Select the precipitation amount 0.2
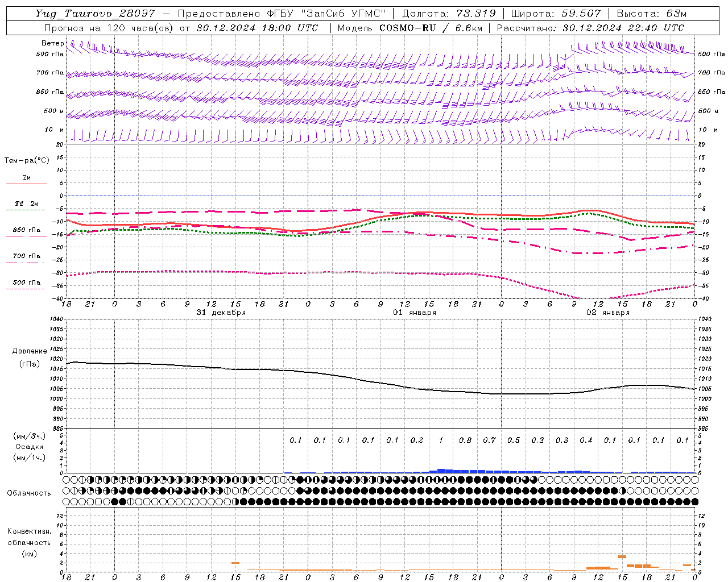The height and width of the screenshot is (582, 728). 417,440
